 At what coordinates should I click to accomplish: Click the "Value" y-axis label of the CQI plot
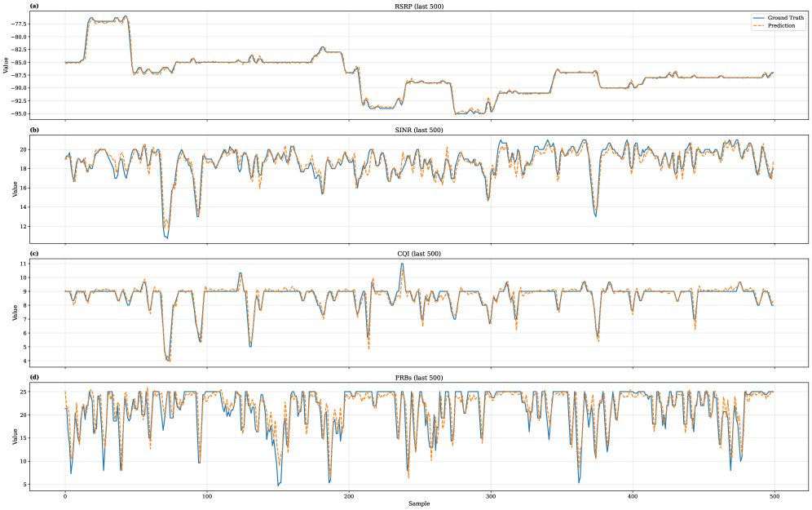pos(15,313)
